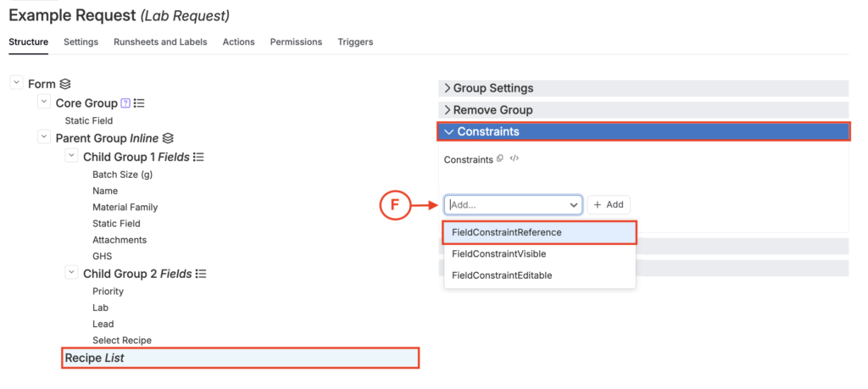Click the Core Group label
The image size is (868, 389).
coord(86,103)
